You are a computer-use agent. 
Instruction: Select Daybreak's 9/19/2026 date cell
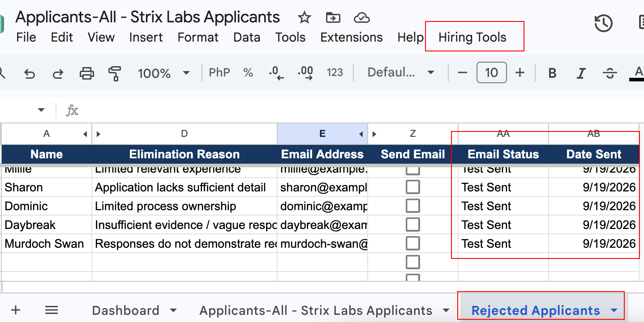(x=594, y=225)
